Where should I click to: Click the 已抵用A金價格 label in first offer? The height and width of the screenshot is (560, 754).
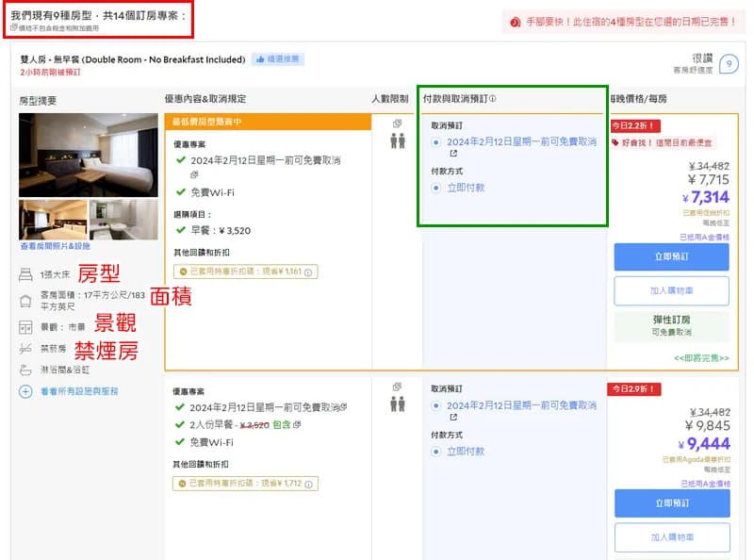[x=704, y=238]
